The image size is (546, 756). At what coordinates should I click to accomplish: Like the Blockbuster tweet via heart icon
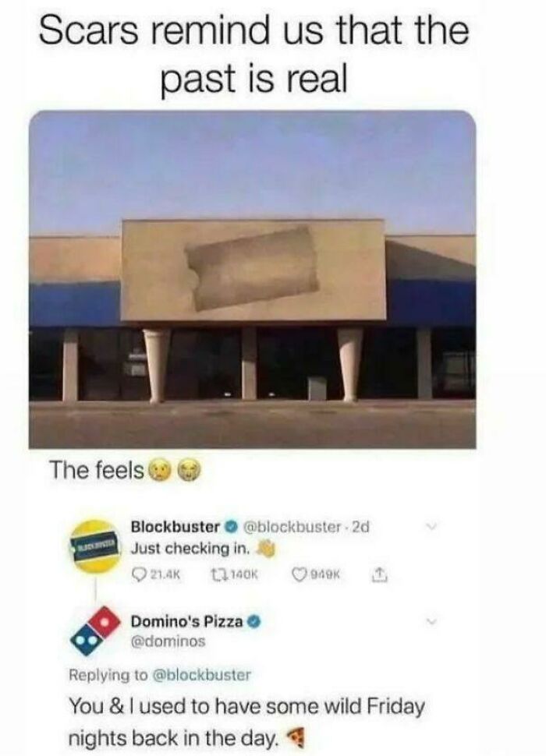pyautogui.click(x=300, y=574)
